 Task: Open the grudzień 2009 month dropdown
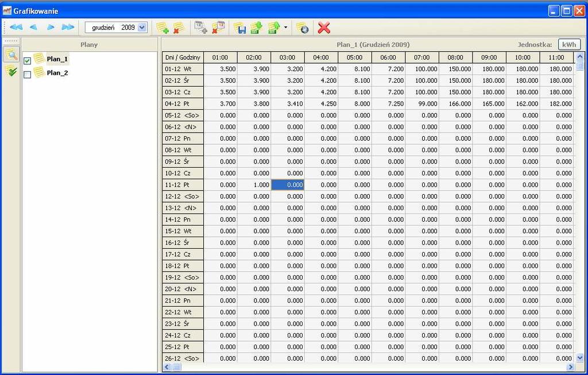click(142, 28)
